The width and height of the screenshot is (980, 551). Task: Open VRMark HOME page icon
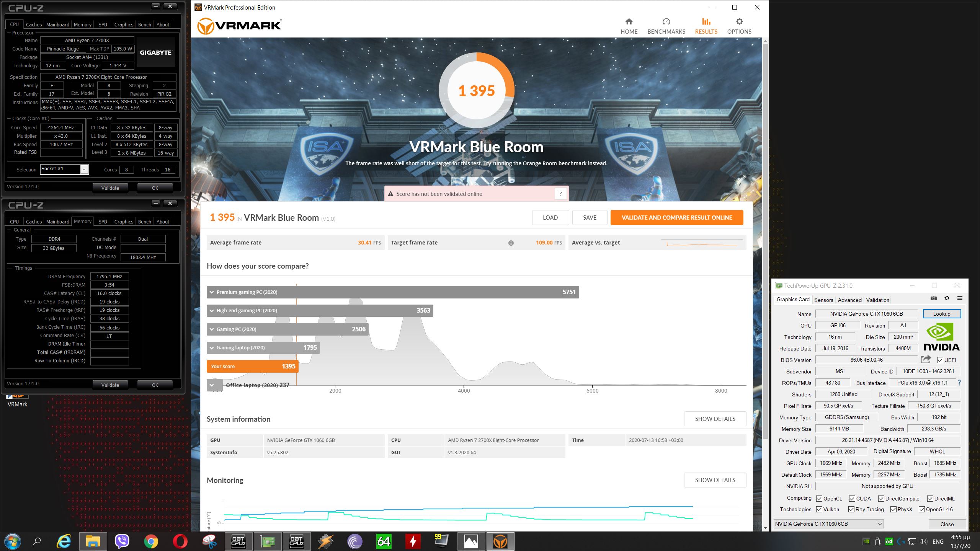tap(629, 21)
